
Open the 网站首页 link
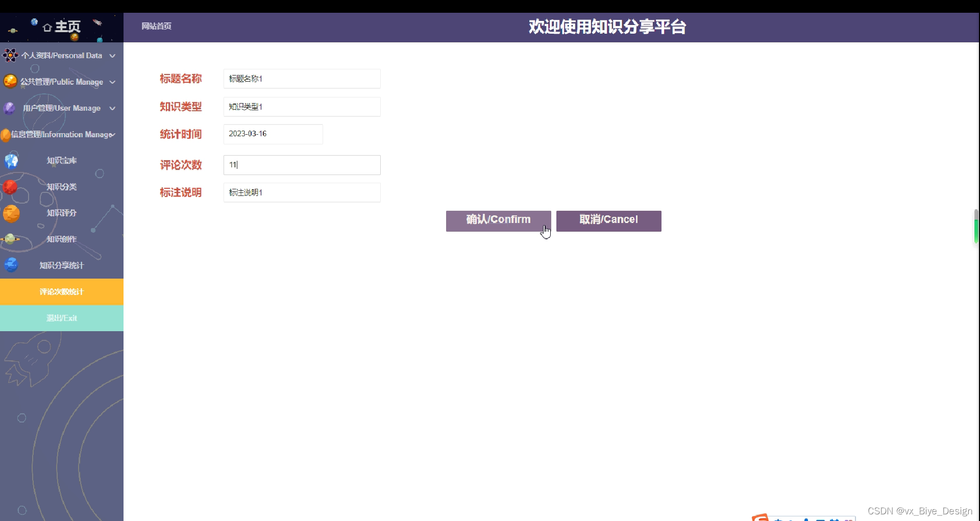[156, 26]
